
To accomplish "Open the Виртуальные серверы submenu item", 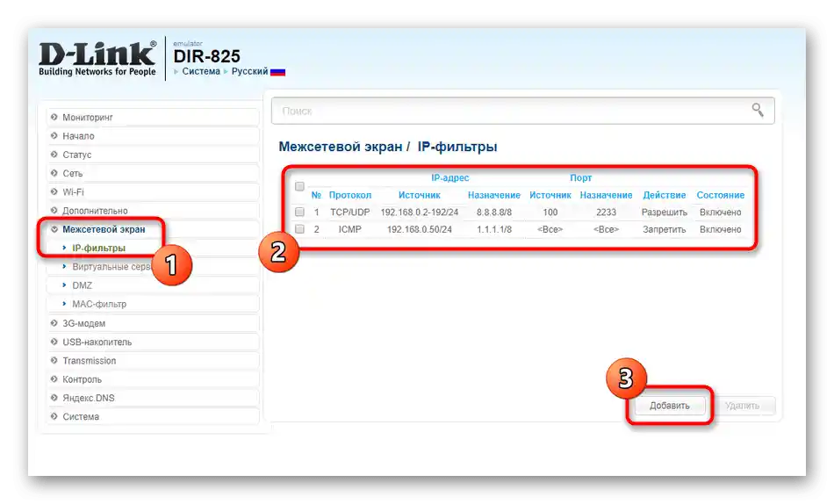I will [111, 266].
